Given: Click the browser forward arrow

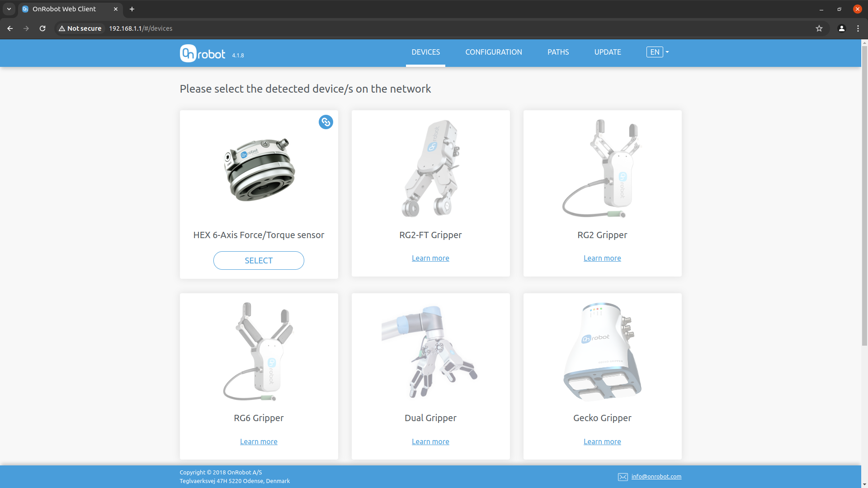Looking at the screenshot, I should click(x=26, y=28).
